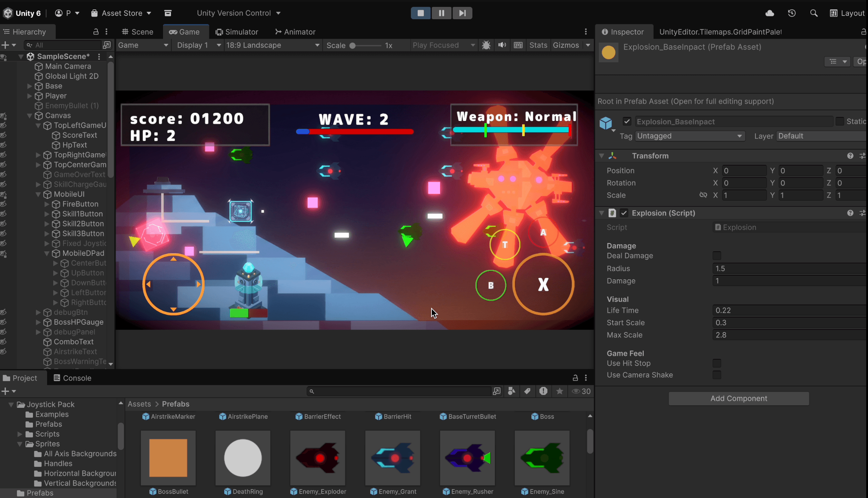The image size is (868, 498).
Task: Click the Game view Scale slider handle
Action: (352, 46)
